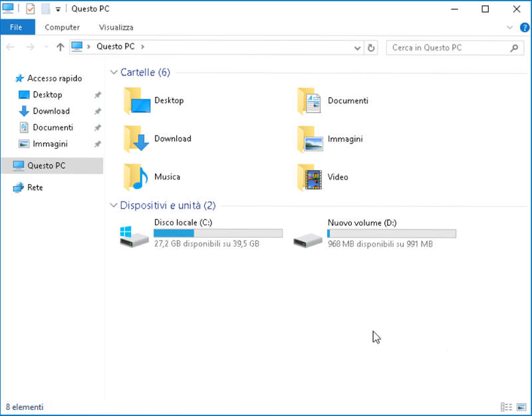
Task: Click the PC icon in the address bar
Action: point(77,47)
